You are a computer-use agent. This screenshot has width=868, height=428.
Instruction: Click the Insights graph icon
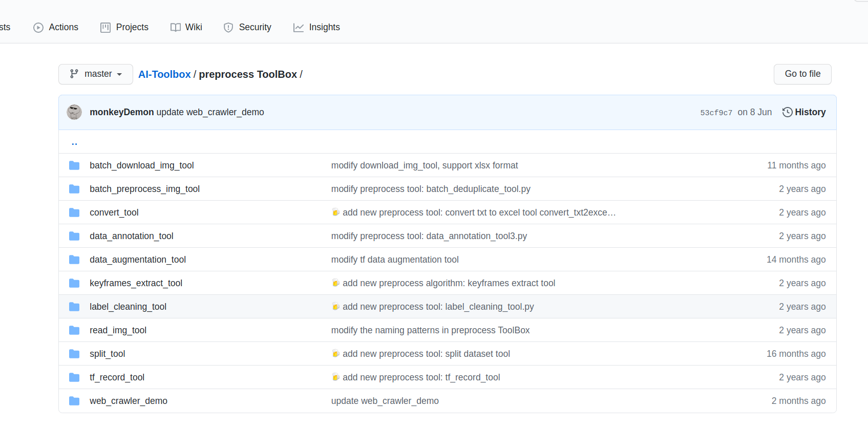coord(299,28)
